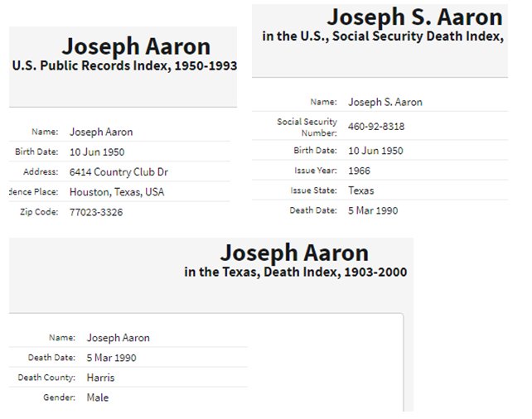Click the Texas Death Index 1903-2000 subtitle
Screen dimensions: 532x419
pyautogui.click(x=296, y=272)
